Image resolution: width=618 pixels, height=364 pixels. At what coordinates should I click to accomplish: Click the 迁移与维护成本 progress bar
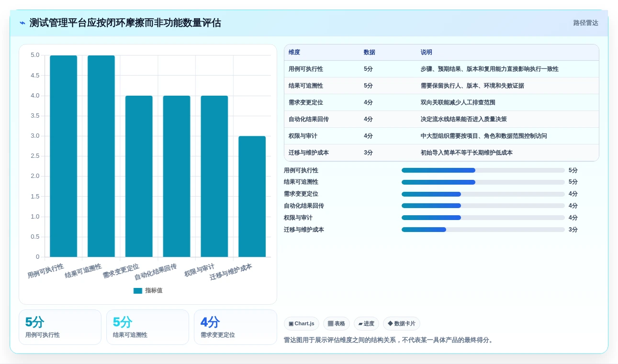[483, 230]
